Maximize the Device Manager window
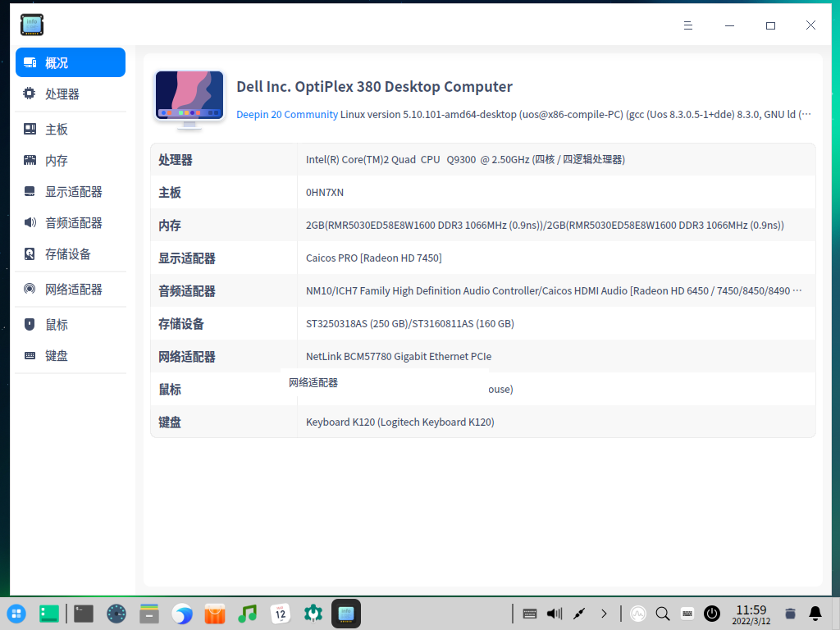Screen dimensions: 840x630 [770, 25]
